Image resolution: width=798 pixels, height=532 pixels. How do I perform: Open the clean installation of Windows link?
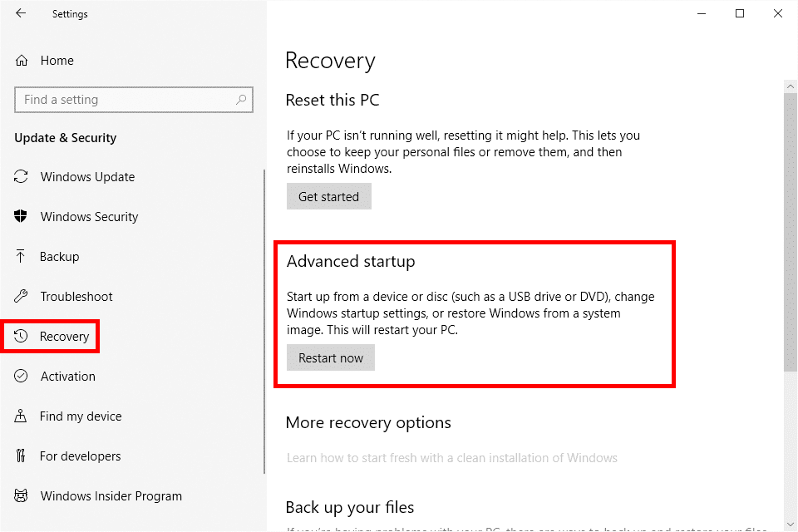pos(452,458)
